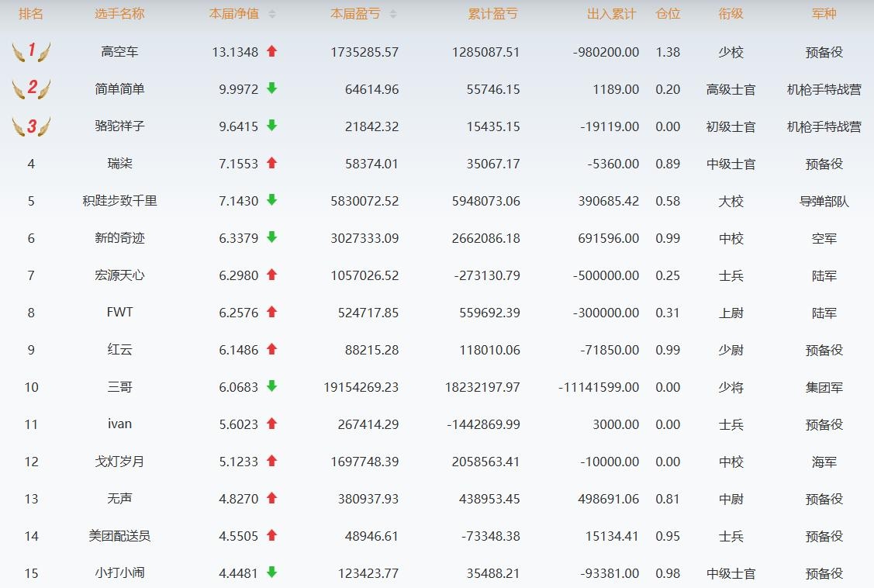Click the rank 3 wings badge

point(31,126)
